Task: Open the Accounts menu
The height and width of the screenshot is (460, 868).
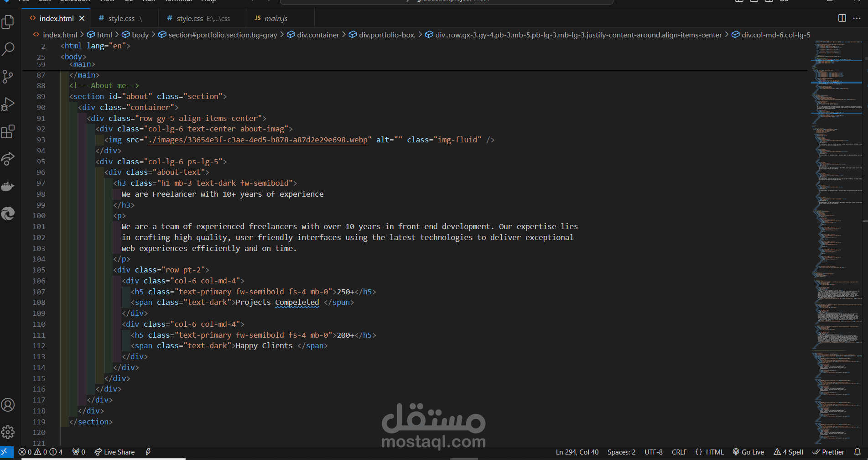Action: [8, 405]
